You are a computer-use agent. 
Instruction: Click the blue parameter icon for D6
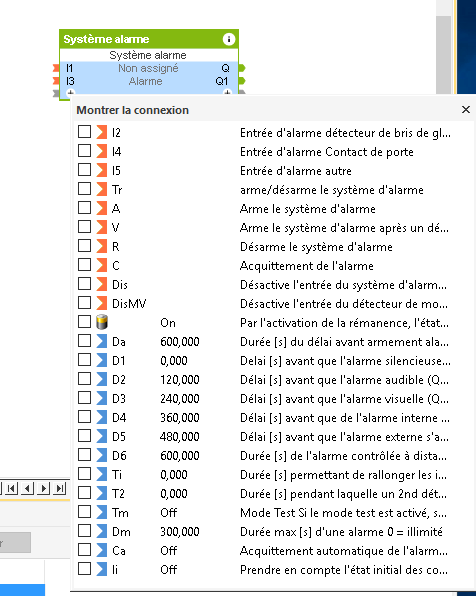[x=102, y=455]
